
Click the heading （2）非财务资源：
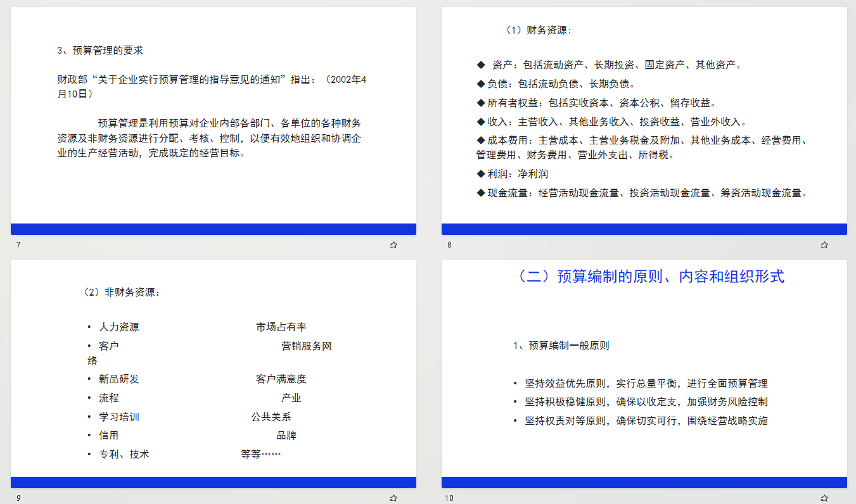click(x=122, y=292)
